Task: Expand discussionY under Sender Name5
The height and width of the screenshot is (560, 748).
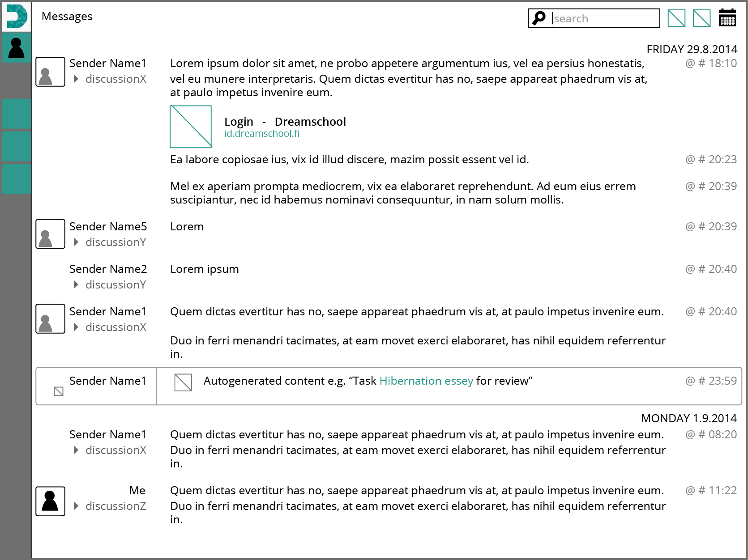Action: (76, 242)
